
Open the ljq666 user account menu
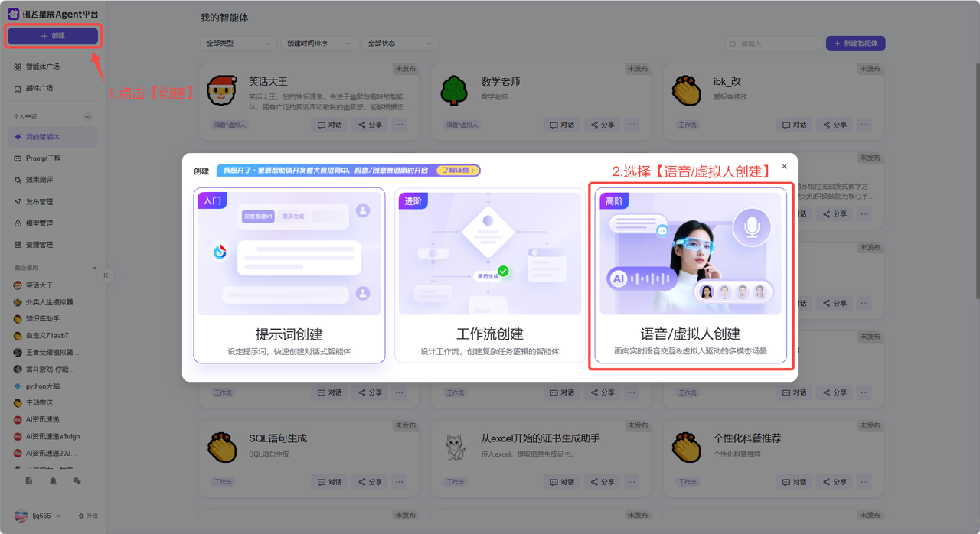[x=38, y=516]
